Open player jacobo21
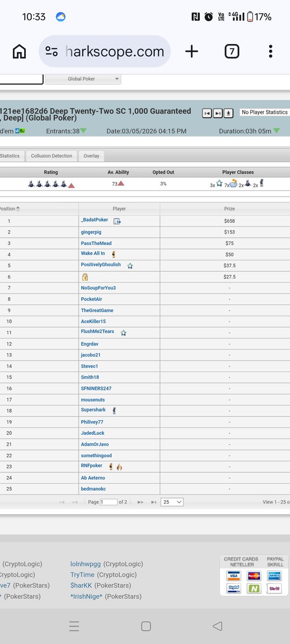Viewport: 290px width, 644px height. [x=91, y=355]
